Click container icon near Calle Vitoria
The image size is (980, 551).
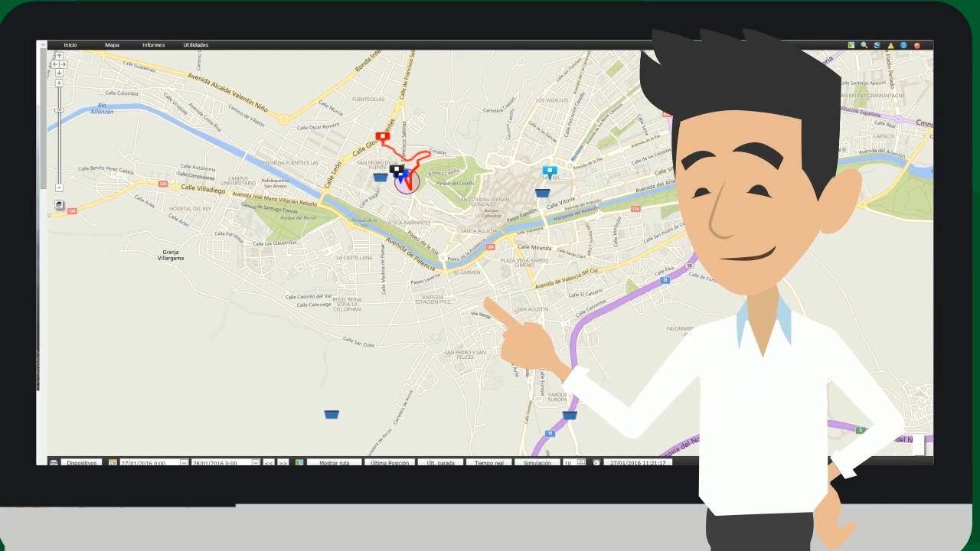(x=543, y=193)
